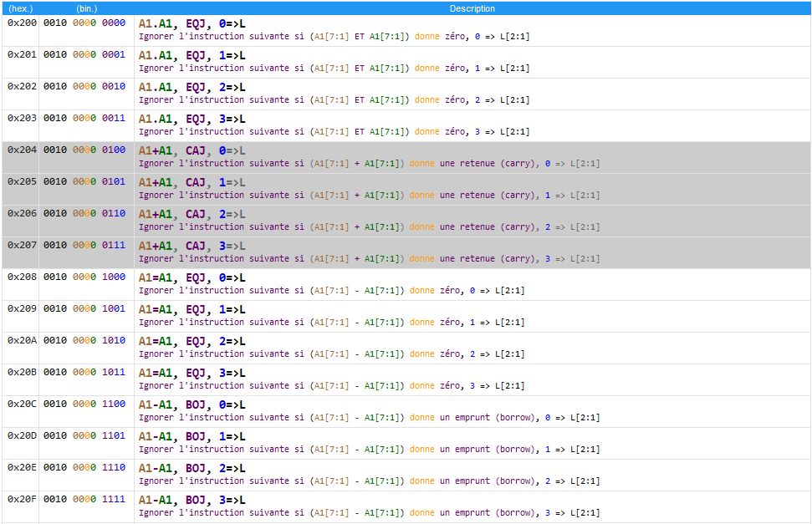Select hex address 0x209
Image resolution: width=812 pixels, height=524 pixels.
tap(22, 308)
